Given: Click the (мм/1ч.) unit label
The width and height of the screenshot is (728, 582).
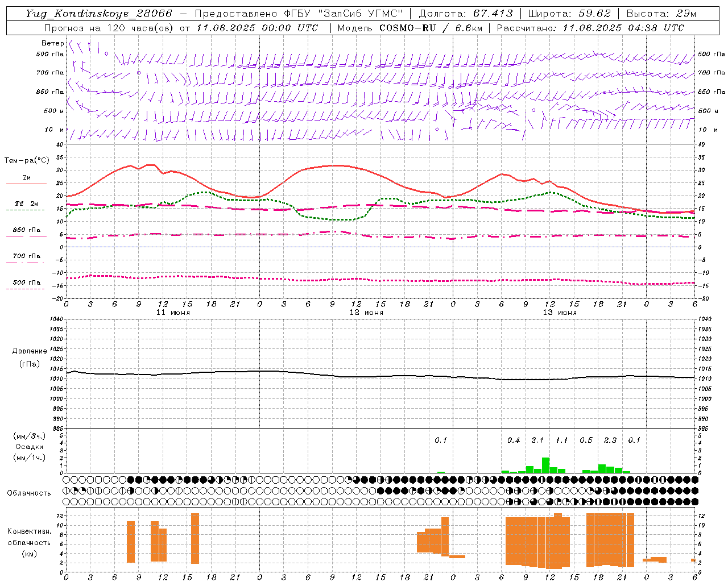Looking at the screenshot, I should [30, 458].
